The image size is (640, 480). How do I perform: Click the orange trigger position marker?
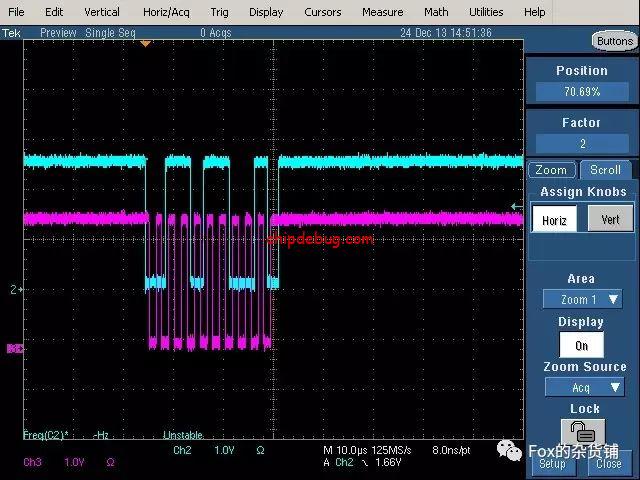tap(146, 43)
